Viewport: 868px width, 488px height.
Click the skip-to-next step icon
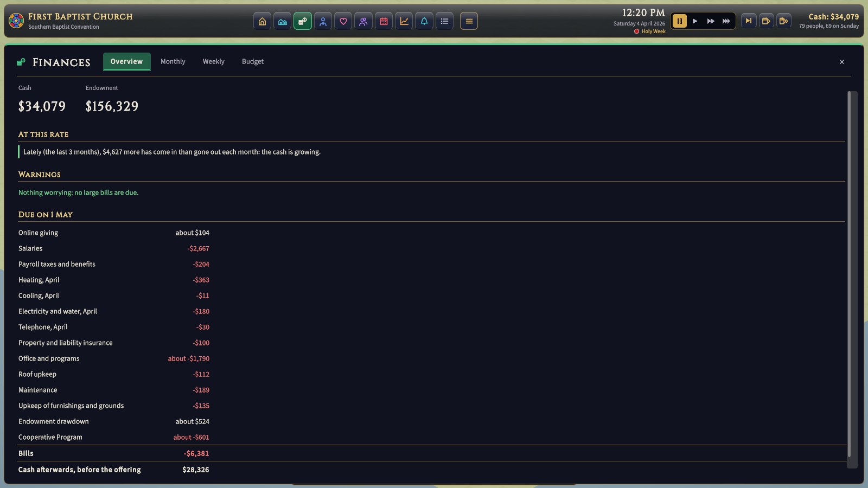pos(749,21)
